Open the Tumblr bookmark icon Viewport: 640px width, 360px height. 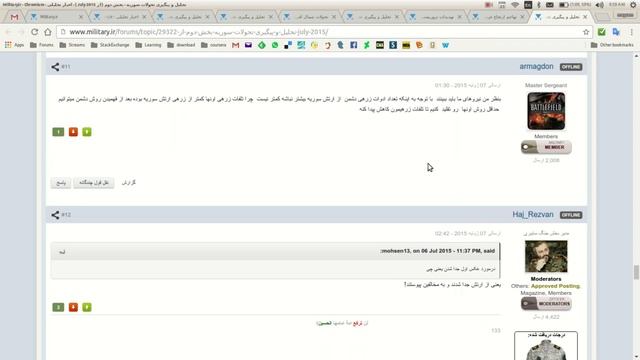point(340,45)
